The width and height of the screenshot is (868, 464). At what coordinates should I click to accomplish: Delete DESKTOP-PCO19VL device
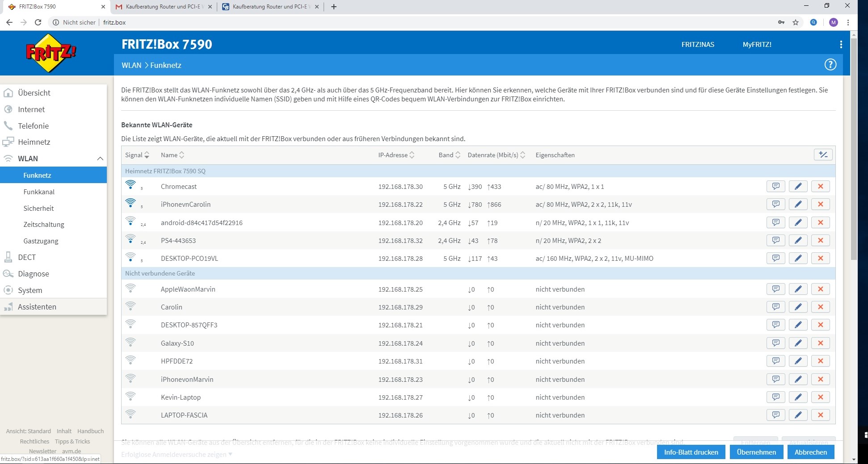pyautogui.click(x=820, y=259)
